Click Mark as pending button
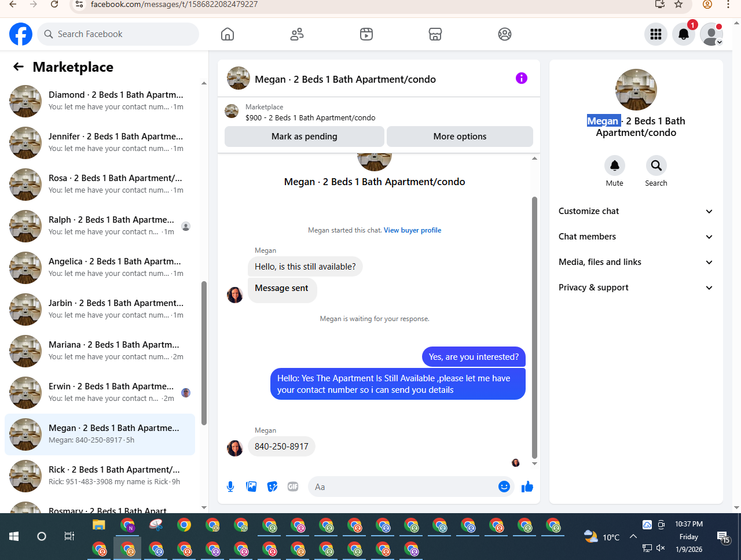741x560 pixels. click(305, 137)
